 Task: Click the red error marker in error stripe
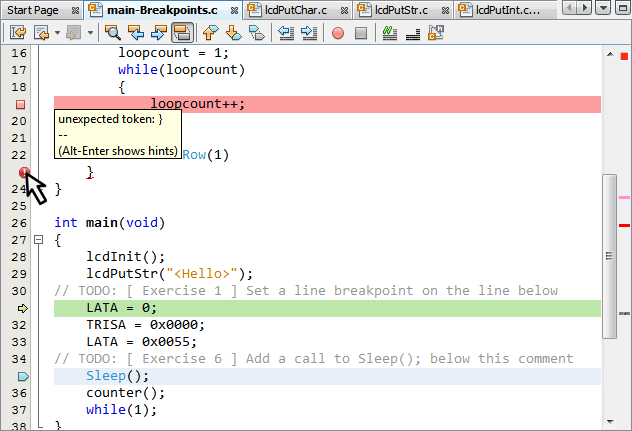(x=624, y=225)
